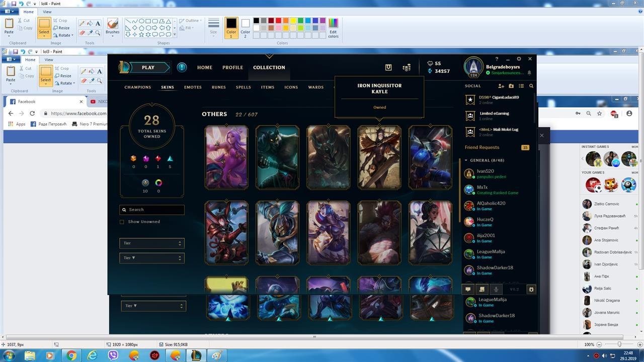The image size is (644, 362).
Task: Open Google Chrome from the Windows taskbar
Action: [x=71, y=355]
